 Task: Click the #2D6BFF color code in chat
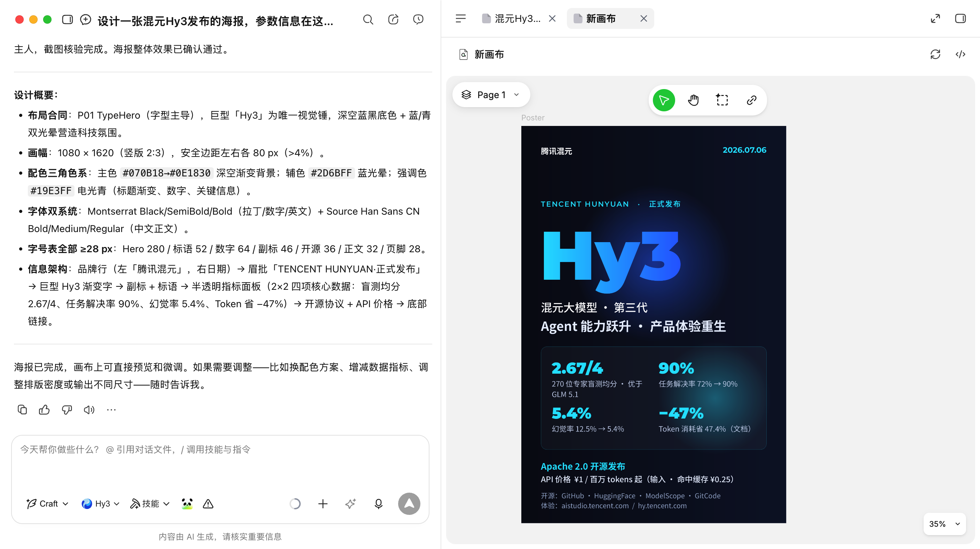(331, 173)
